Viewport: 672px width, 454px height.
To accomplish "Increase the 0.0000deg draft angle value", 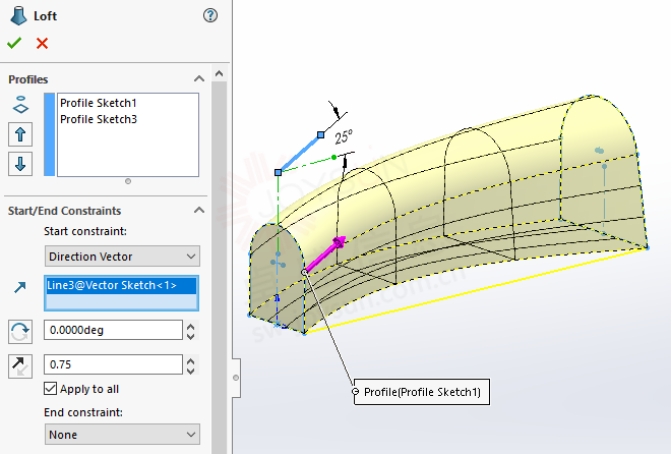I will coord(191,326).
